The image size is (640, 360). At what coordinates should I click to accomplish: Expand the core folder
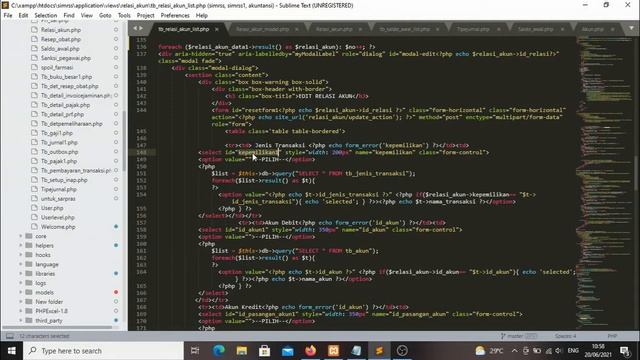(21, 236)
